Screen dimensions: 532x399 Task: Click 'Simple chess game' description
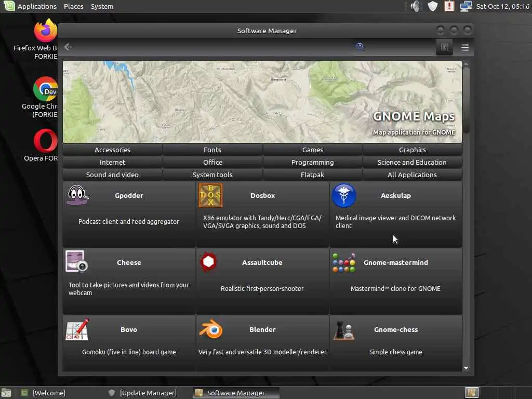point(395,352)
